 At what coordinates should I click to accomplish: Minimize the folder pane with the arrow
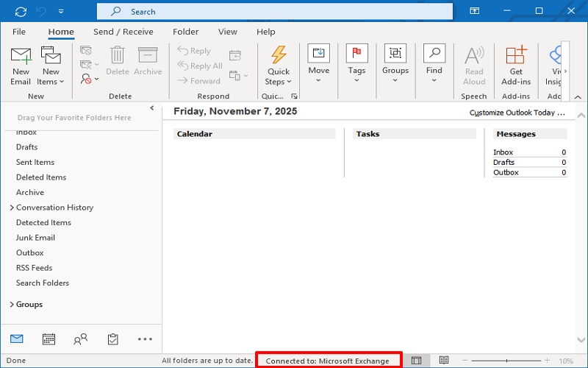(x=152, y=108)
